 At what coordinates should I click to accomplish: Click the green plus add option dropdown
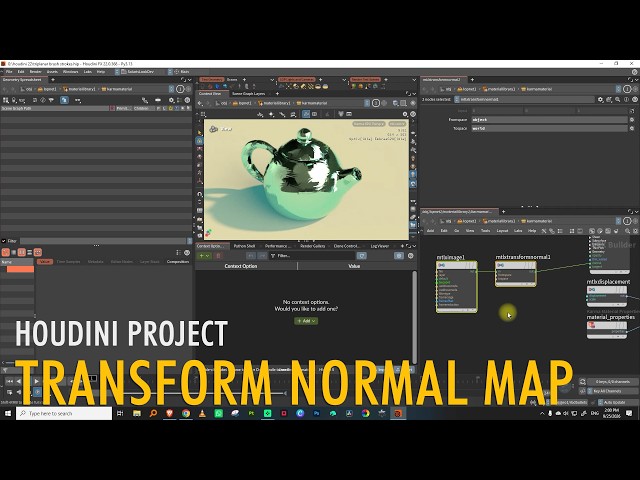point(204,256)
